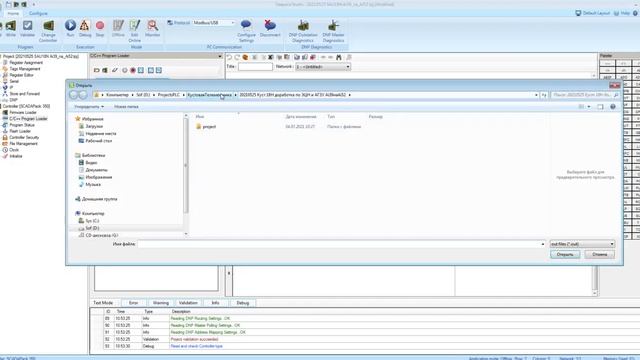
Task: Click Новая папка button
Action: pos(126,107)
